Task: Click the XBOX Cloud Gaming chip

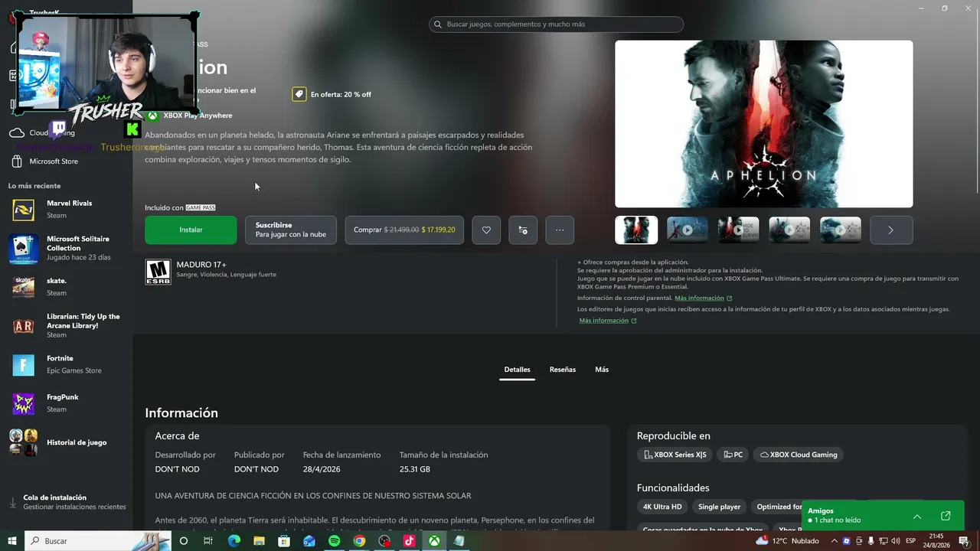Action: click(x=799, y=455)
